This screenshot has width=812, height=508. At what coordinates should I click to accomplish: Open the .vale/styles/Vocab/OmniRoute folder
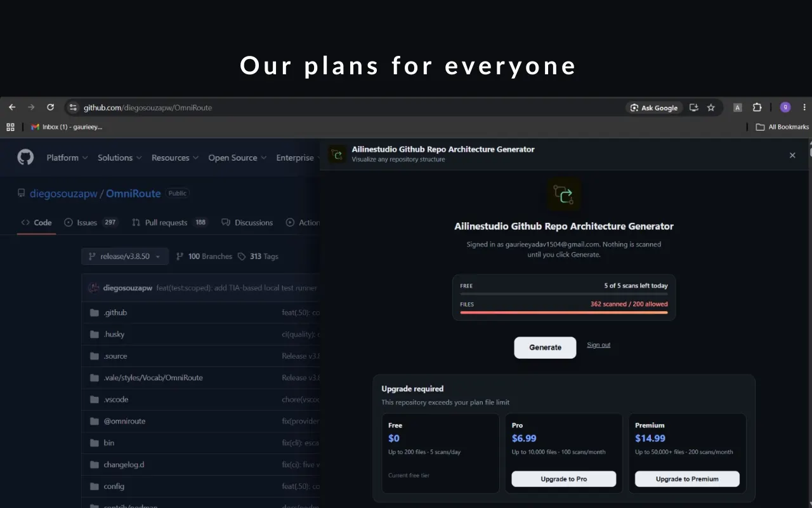154,378
